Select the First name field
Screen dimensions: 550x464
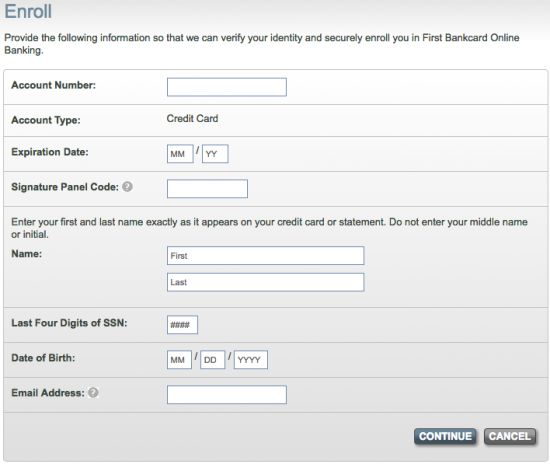pos(266,255)
